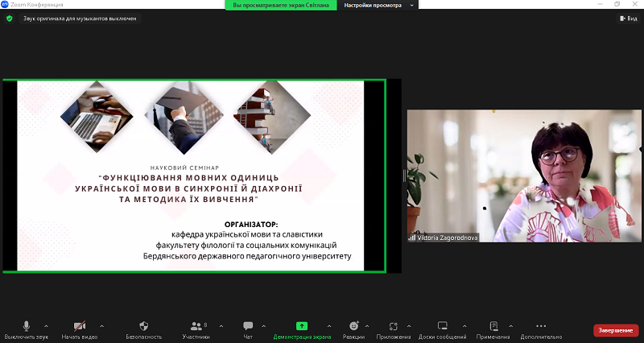The width and height of the screenshot is (644, 343).
Task: Expand the arrow beside Participants (Участники)
Action: (x=218, y=325)
